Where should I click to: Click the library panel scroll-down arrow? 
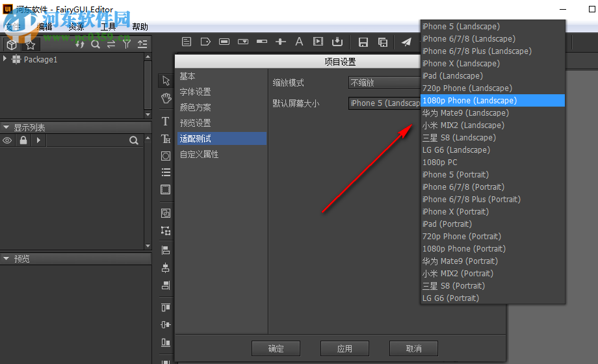click(148, 114)
